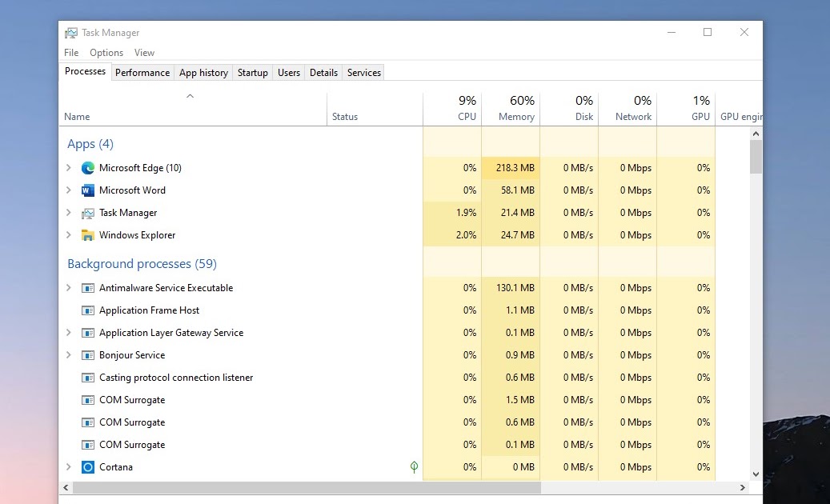830x504 pixels.
Task: Expand the Microsoft Edge process group
Action: (69, 168)
